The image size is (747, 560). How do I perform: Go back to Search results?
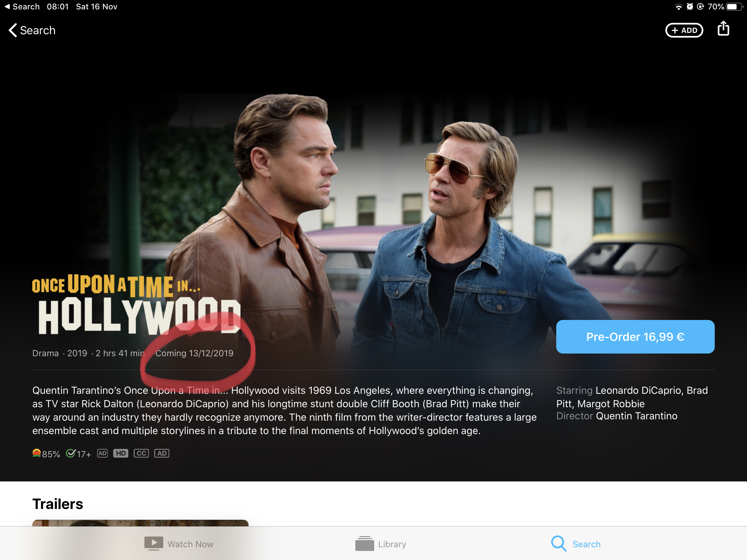click(32, 30)
